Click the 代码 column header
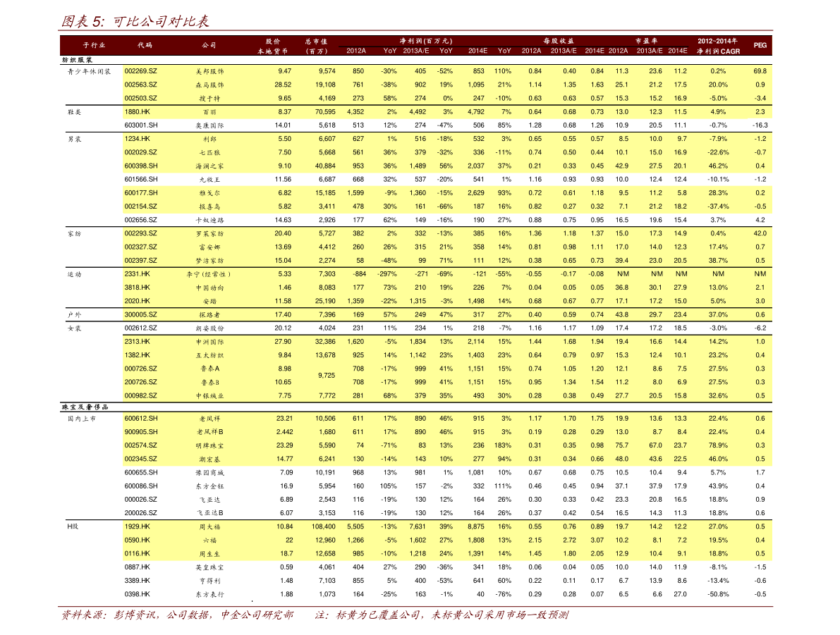This screenshot has height=635, width=840. (x=145, y=45)
